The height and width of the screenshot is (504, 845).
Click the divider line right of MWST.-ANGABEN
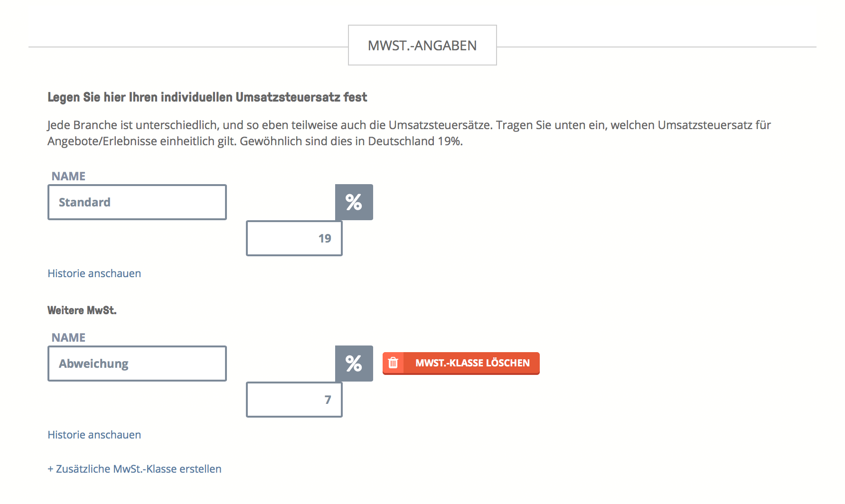657,47
